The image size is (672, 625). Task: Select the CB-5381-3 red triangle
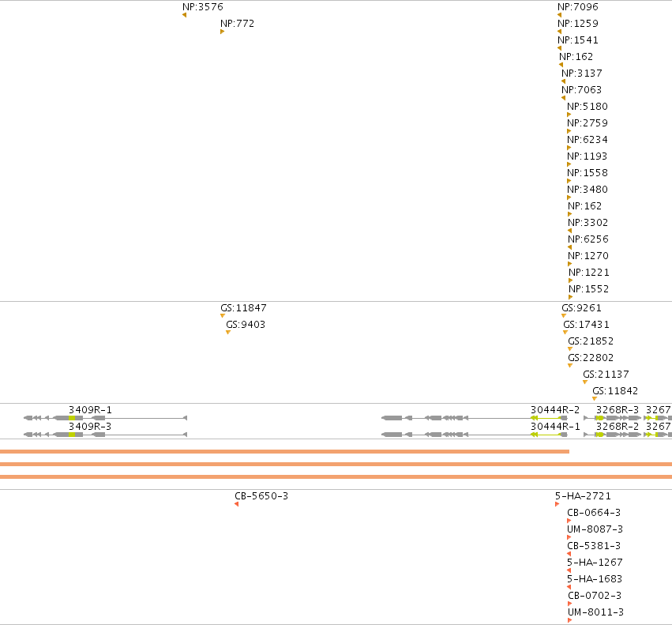[x=569, y=554]
